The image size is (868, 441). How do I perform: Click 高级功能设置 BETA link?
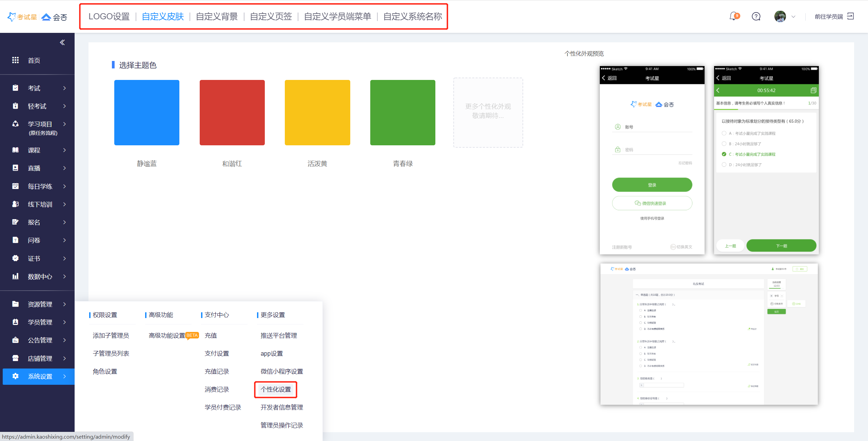tap(167, 335)
